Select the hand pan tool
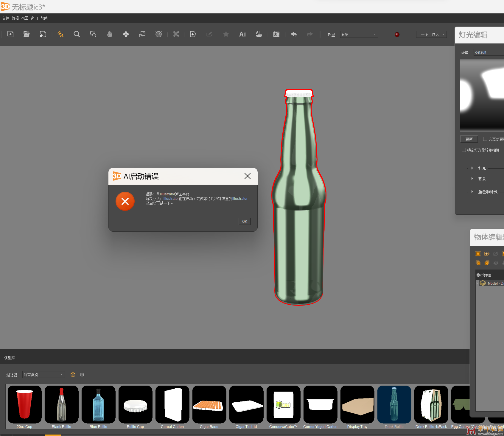The width and height of the screenshot is (504, 436). coord(109,34)
